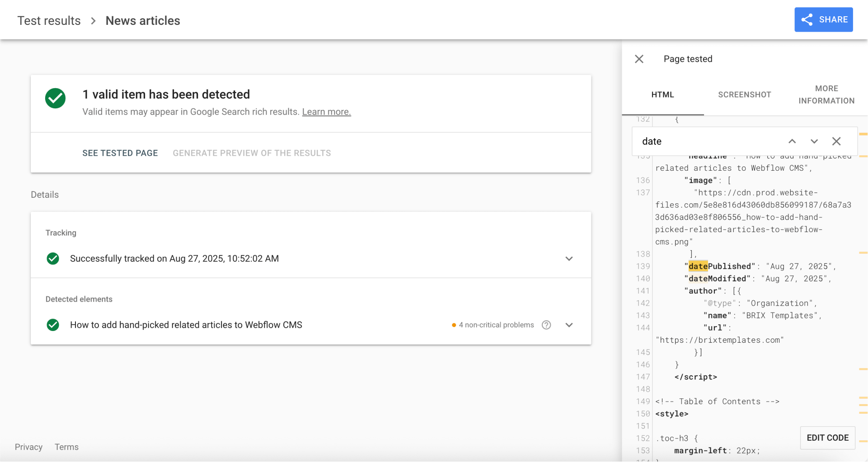
Task: Click the dateModified line in code
Action: point(757,279)
